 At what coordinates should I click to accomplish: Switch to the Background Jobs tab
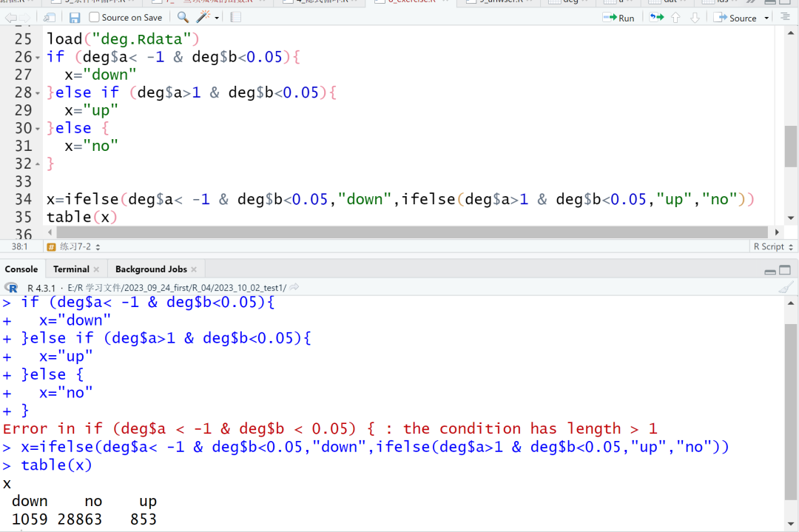point(151,269)
